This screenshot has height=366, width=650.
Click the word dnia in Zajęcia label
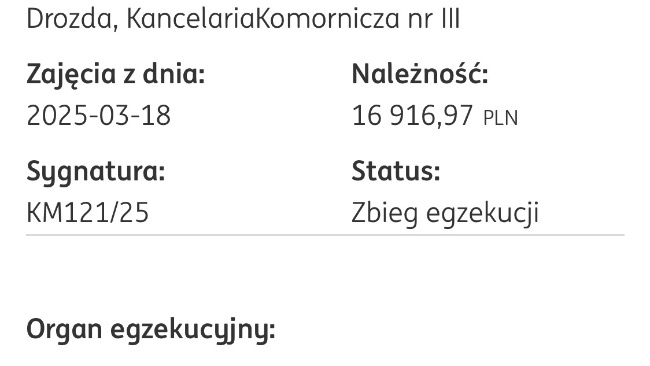(x=174, y=75)
